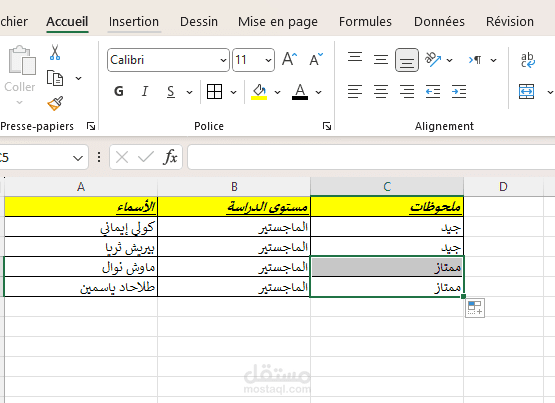Select column D header

pyautogui.click(x=503, y=186)
